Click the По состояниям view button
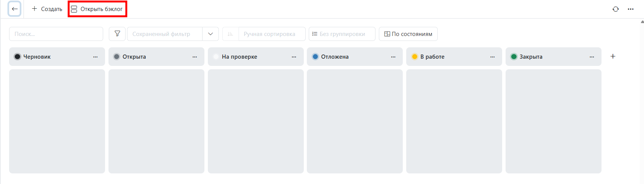Image resolution: width=644 pixels, height=184 pixels. coord(408,34)
